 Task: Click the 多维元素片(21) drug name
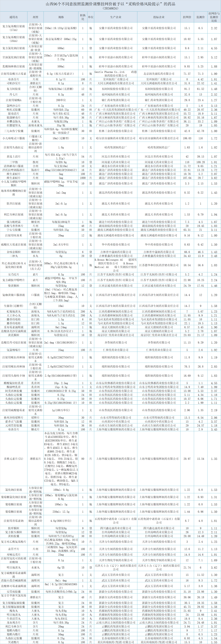click(x=14, y=459)
